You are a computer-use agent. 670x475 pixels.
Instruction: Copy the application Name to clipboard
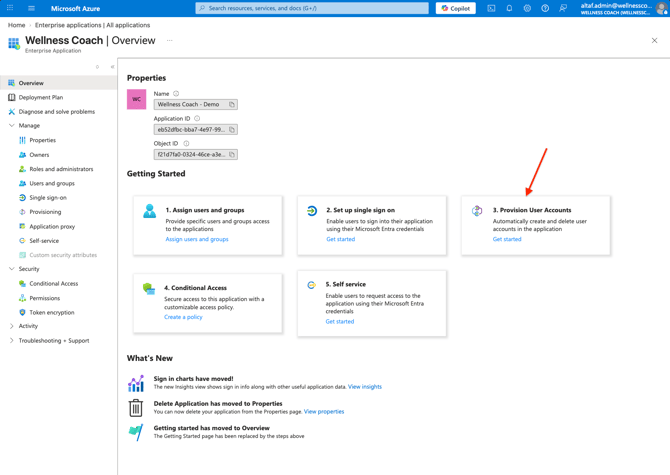[232, 104]
